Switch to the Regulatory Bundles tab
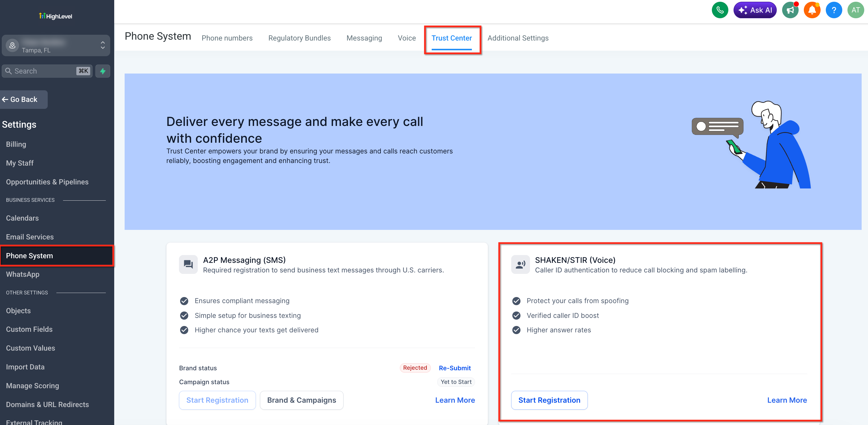The height and width of the screenshot is (425, 868). click(299, 38)
